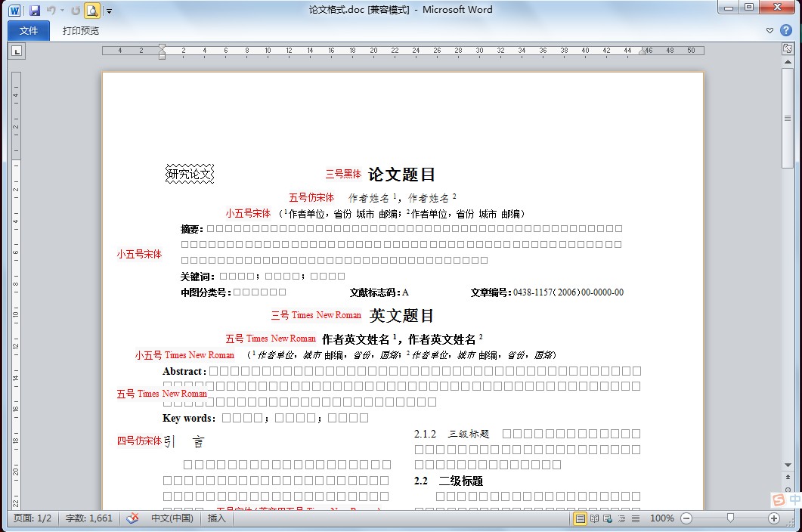
Task: Open the 文件 (File) tab
Action: (29, 31)
